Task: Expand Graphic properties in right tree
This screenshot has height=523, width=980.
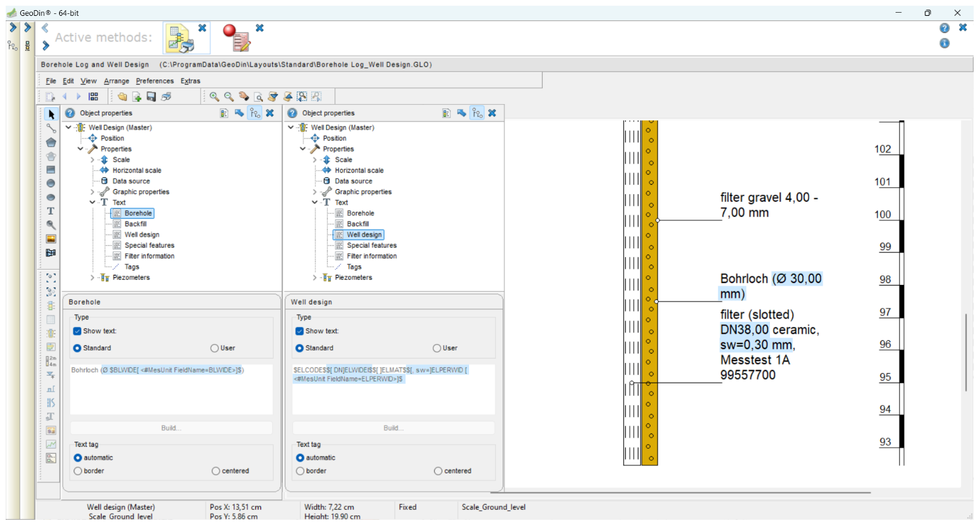Action: click(x=314, y=192)
